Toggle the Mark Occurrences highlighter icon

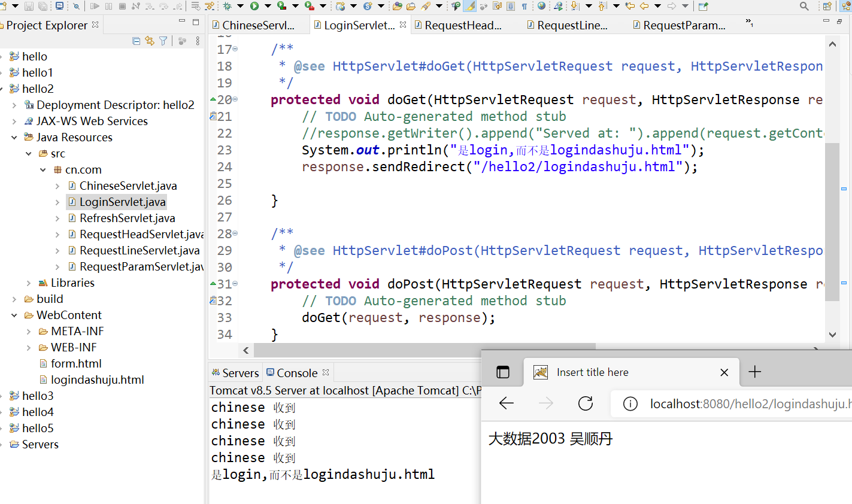point(470,6)
